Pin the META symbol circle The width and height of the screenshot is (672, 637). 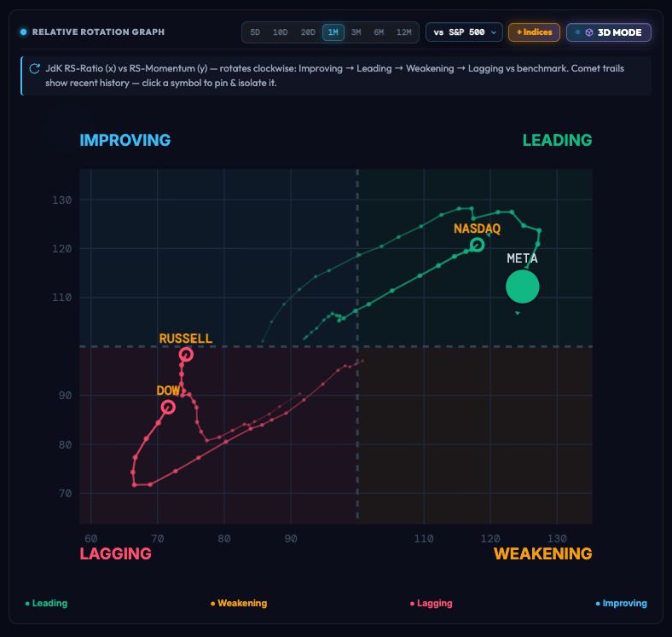[x=523, y=287]
